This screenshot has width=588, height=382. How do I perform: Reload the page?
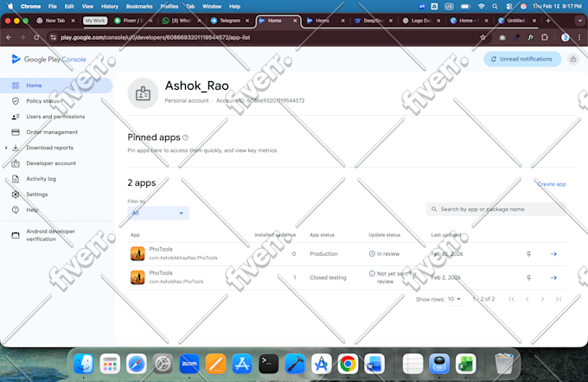coord(36,37)
